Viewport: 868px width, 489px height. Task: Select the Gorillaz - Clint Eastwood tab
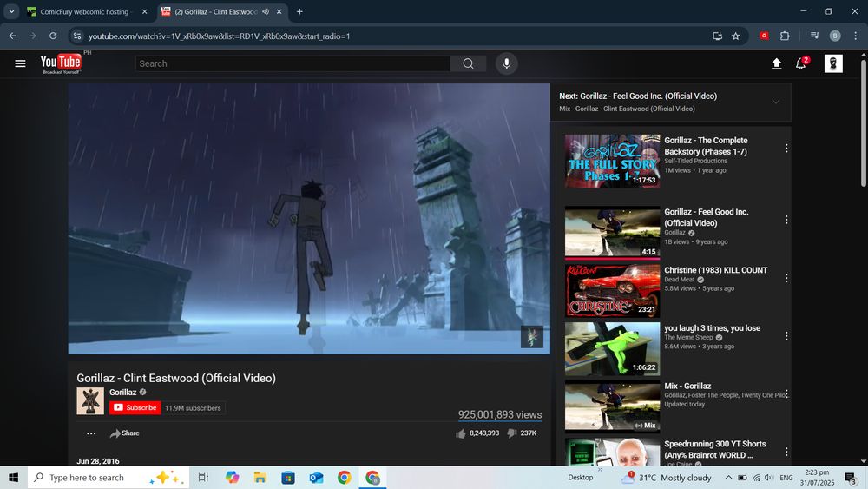(x=216, y=11)
